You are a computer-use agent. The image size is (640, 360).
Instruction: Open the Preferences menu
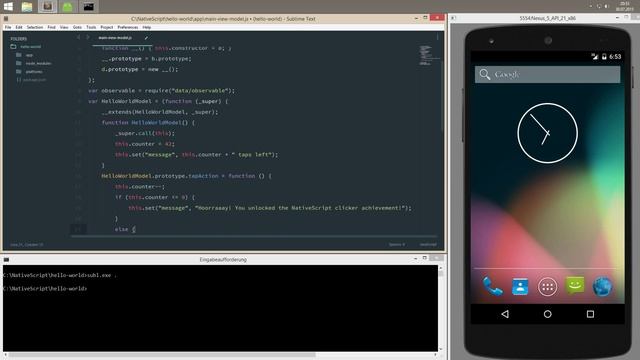click(x=128, y=27)
